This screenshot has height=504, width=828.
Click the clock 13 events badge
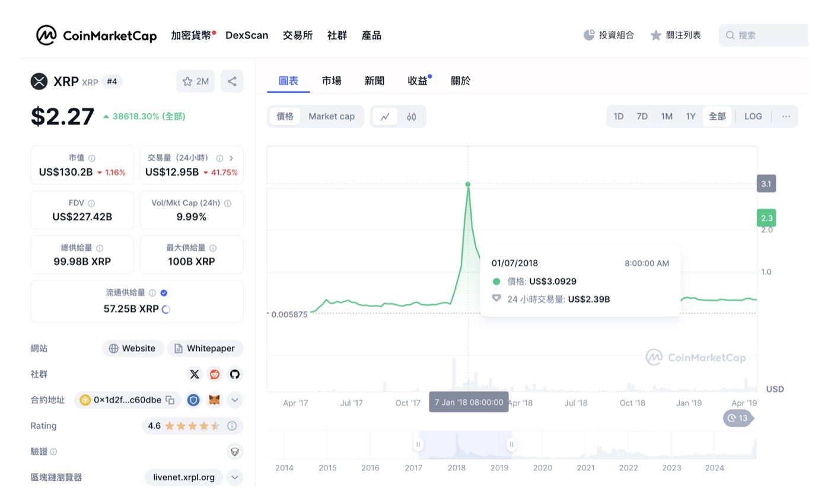pyautogui.click(x=738, y=418)
